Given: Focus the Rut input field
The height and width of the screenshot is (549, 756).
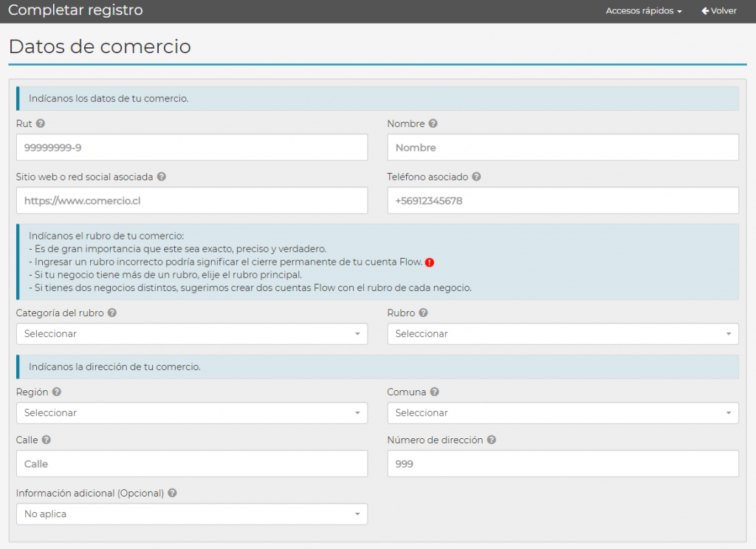Looking at the screenshot, I should pyautogui.click(x=192, y=147).
